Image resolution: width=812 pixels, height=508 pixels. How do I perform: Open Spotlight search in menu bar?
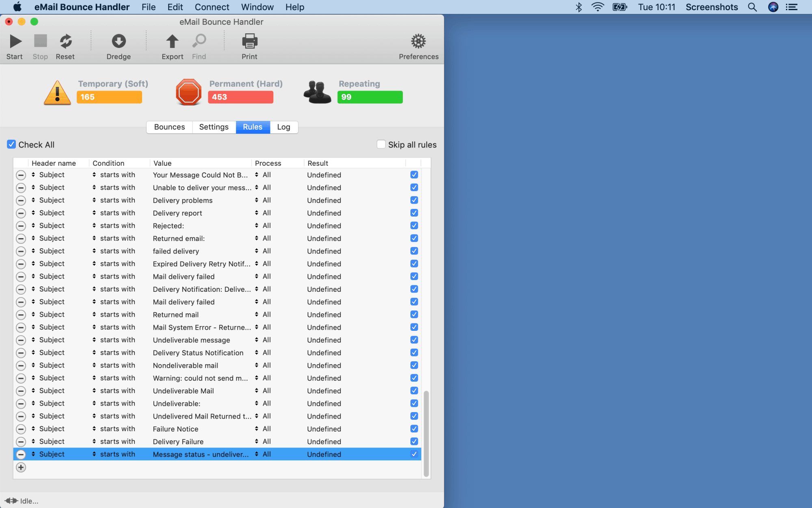[752, 7]
